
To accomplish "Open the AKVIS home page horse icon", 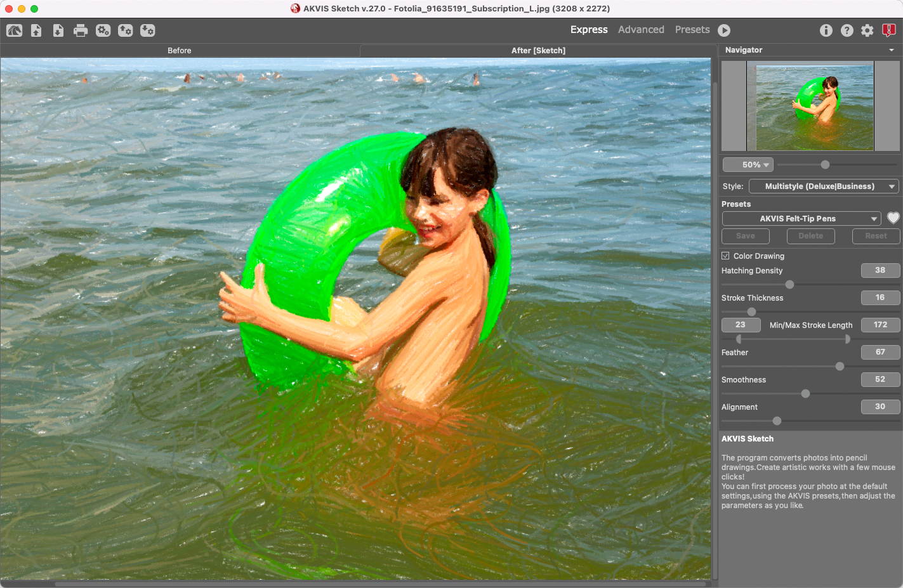I will click(x=14, y=30).
